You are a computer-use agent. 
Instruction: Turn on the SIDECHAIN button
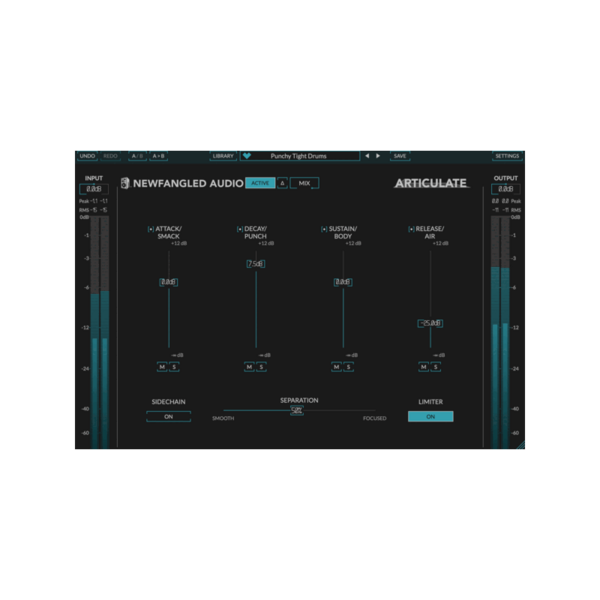click(x=169, y=417)
